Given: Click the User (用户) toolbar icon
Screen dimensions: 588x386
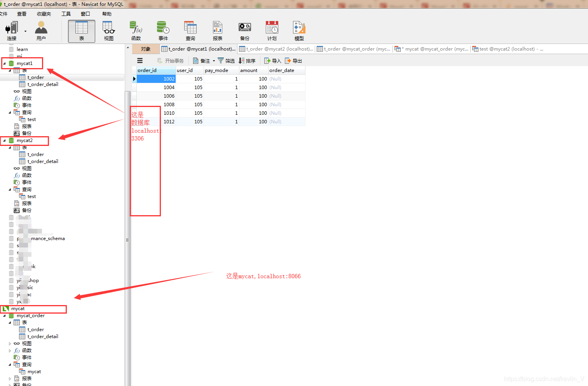Looking at the screenshot, I should tap(41, 31).
